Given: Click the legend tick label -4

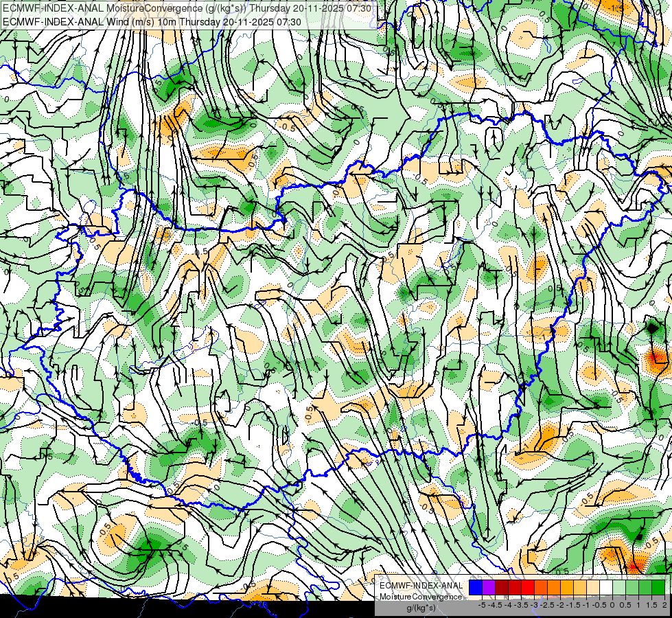Looking at the screenshot, I should 508,605.
